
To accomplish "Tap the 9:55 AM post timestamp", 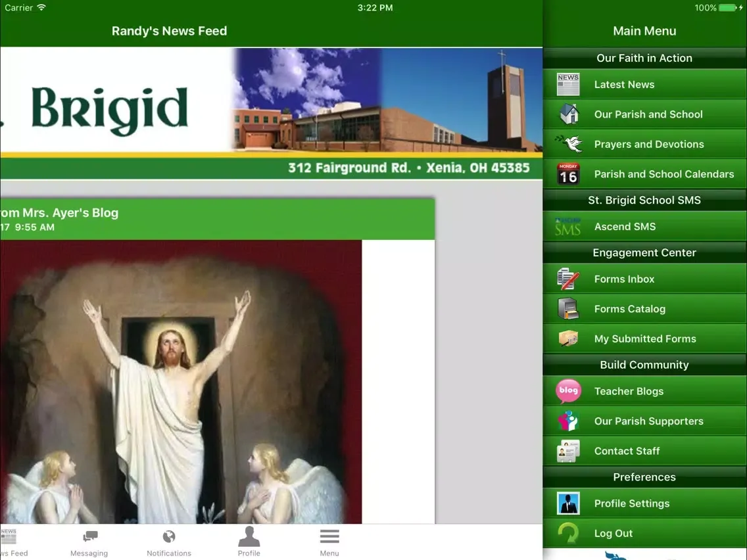I will (x=34, y=227).
